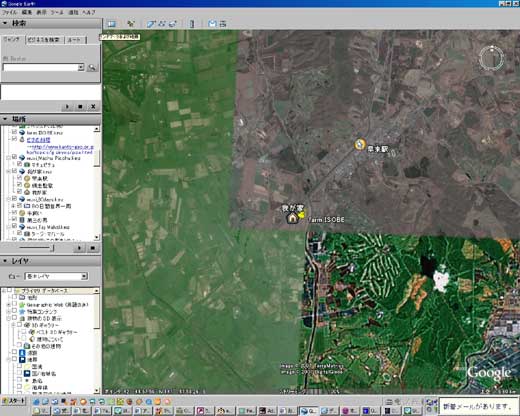Viewport: 520px width, 416px height.
Task: Click inside the search text field
Action: tap(40, 68)
